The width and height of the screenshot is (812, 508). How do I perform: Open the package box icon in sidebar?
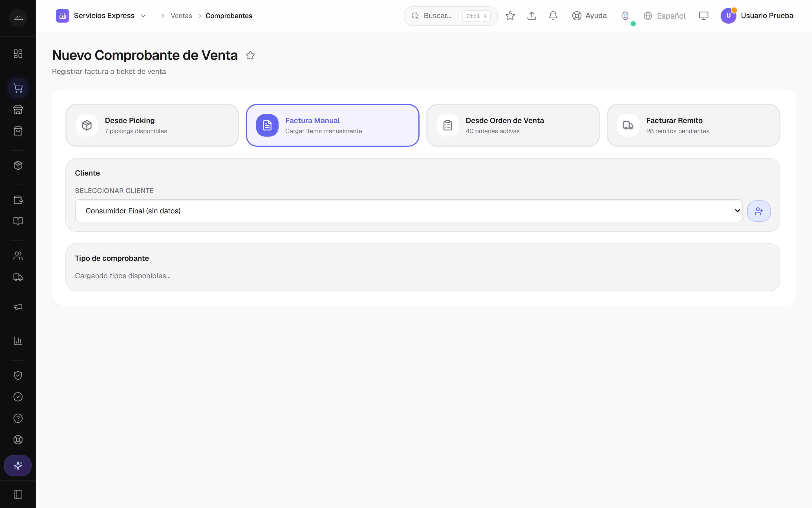click(x=18, y=165)
